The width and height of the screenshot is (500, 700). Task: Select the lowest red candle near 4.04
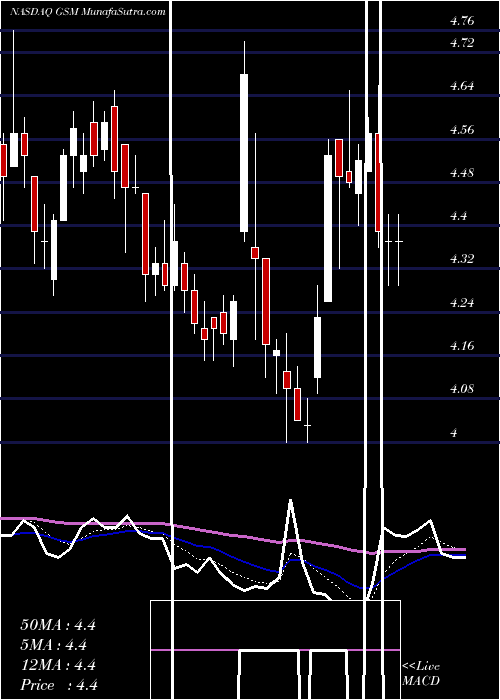coord(297,404)
